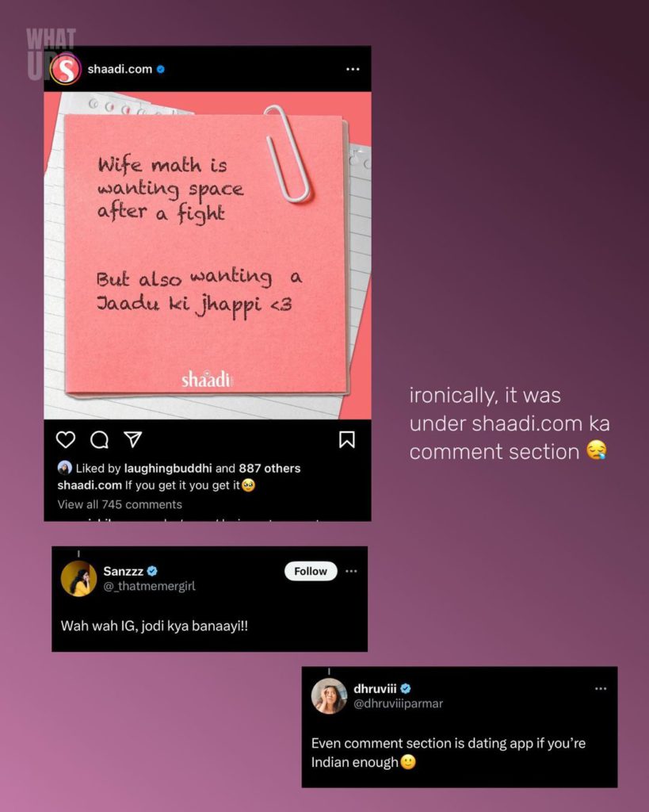The width and height of the screenshot is (649, 812).
Task: Tap shaadi.com profile picture logo
Action: click(65, 69)
